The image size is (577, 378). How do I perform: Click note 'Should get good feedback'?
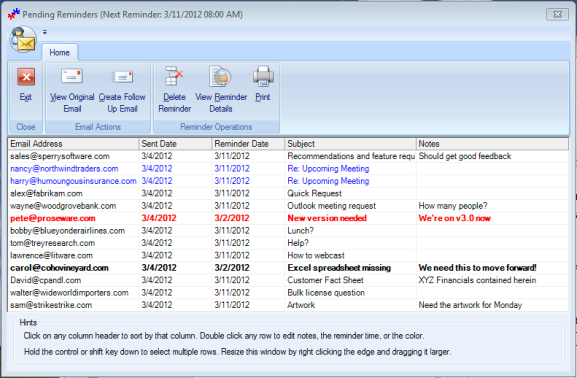tap(465, 156)
